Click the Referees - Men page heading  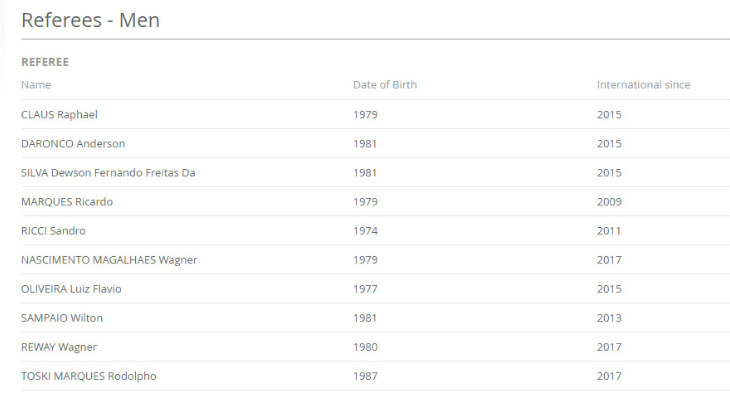pyautogui.click(x=90, y=20)
